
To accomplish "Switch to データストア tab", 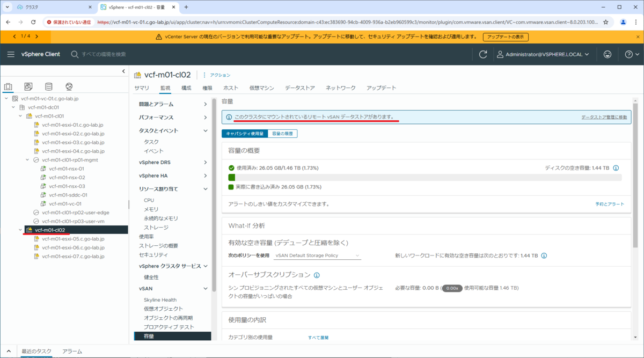I will [x=300, y=87].
